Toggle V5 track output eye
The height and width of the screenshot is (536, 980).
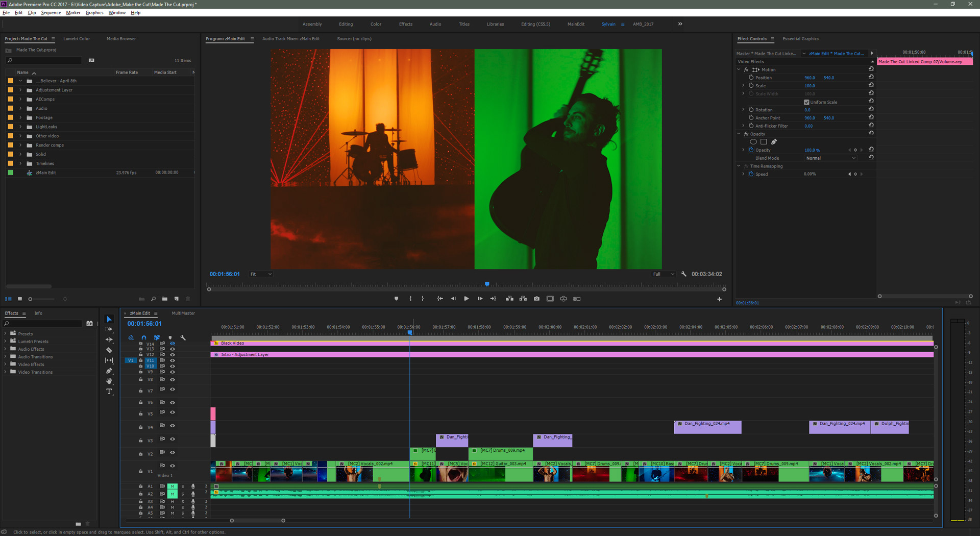point(173,412)
